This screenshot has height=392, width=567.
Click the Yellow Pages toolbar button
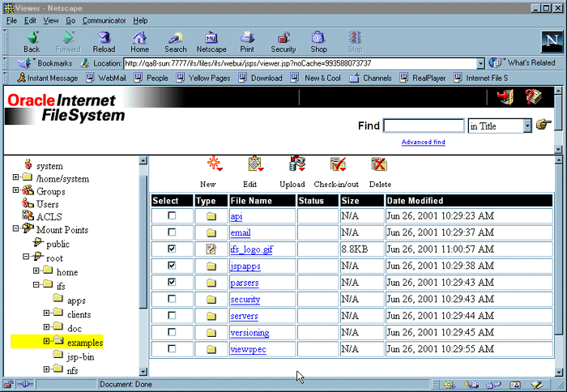[203, 78]
